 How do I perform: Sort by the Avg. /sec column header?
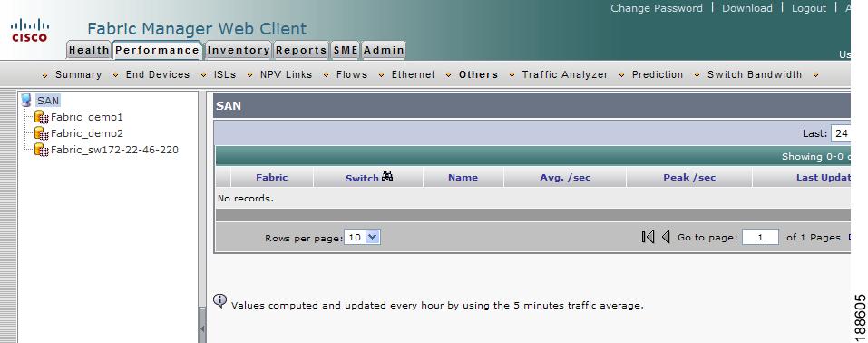565,177
